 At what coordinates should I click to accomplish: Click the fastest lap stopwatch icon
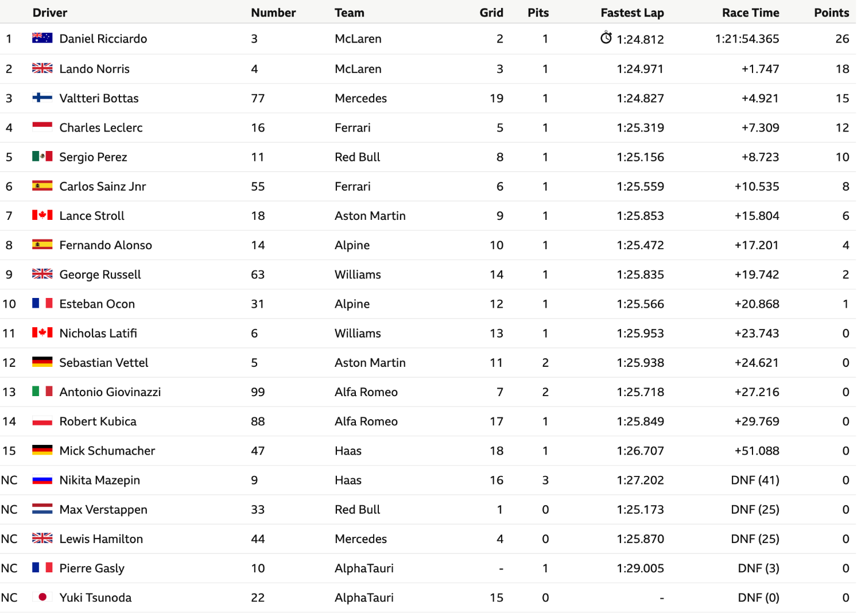606,38
